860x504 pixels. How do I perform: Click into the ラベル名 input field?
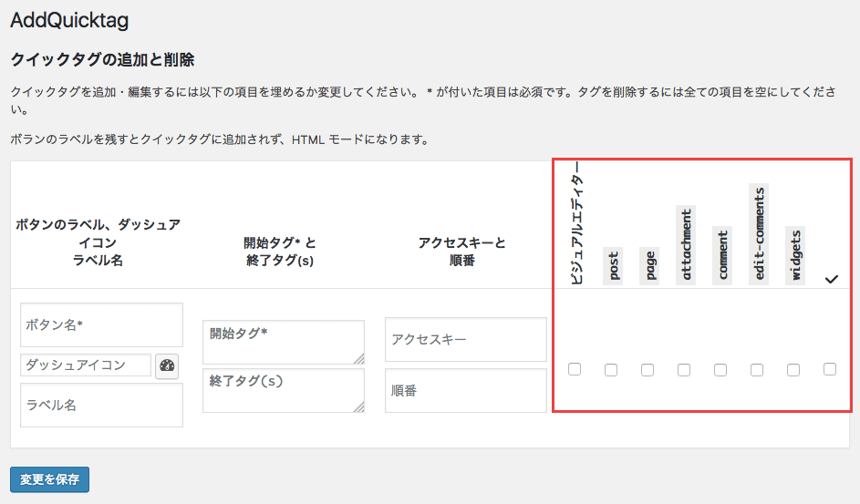[101, 405]
